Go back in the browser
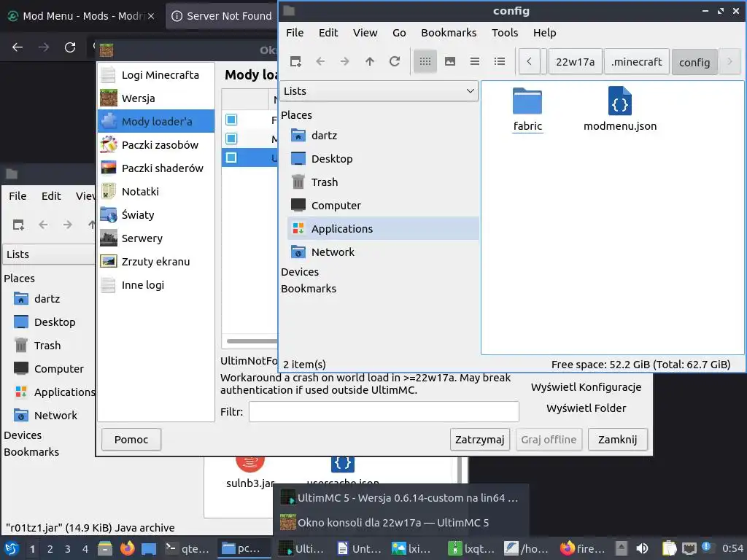Image resolution: width=747 pixels, height=560 pixels. (x=18, y=47)
